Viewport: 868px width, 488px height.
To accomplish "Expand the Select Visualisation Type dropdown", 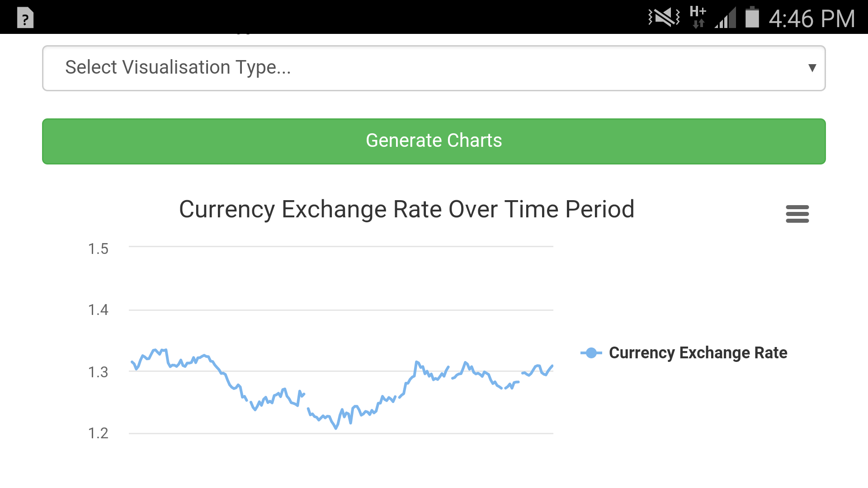I will click(434, 68).
